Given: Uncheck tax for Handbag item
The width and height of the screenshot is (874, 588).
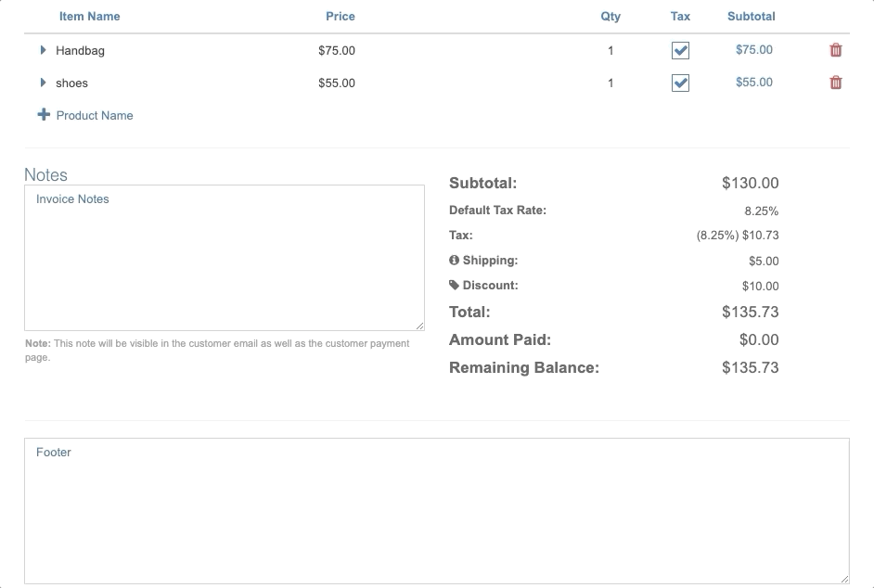Looking at the screenshot, I should pos(680,51).
